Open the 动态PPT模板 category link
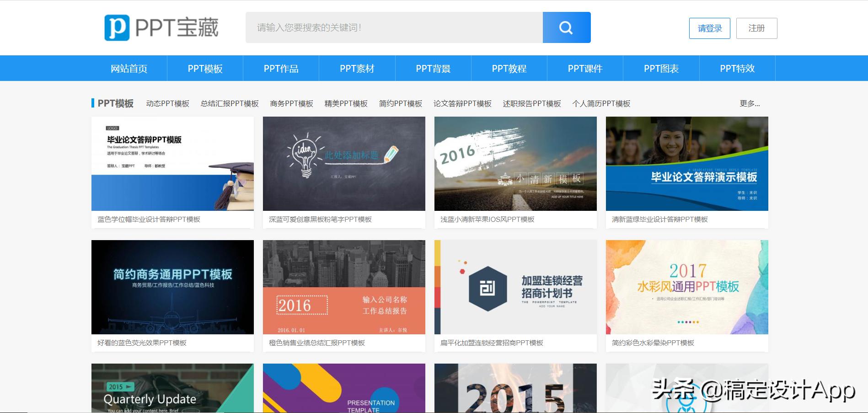Screen dimensions: 868x413 tap(168, 104)
